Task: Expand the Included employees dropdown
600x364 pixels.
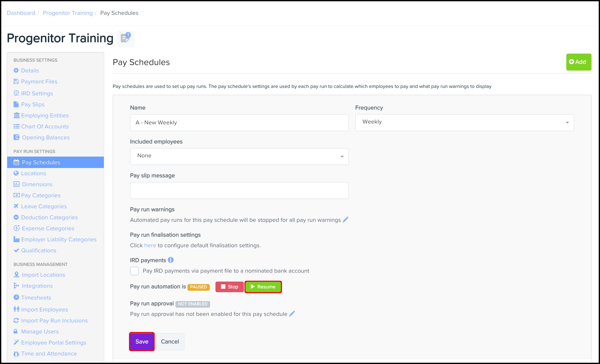Action: [239, 156]
